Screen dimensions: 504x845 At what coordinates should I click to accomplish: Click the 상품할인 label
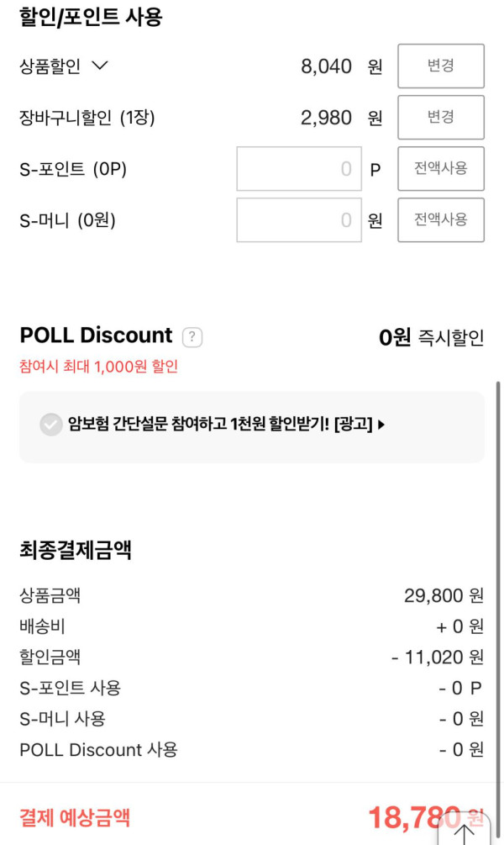tap(50, 66)
